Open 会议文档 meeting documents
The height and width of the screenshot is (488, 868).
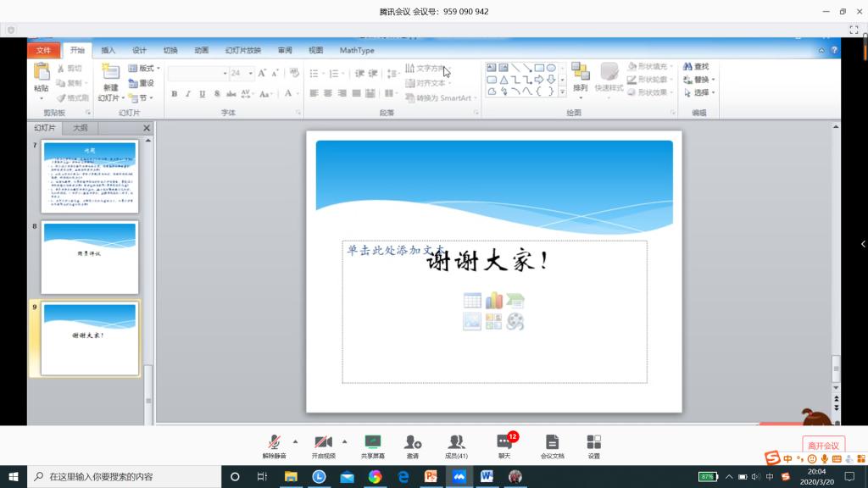click(552, 444)
